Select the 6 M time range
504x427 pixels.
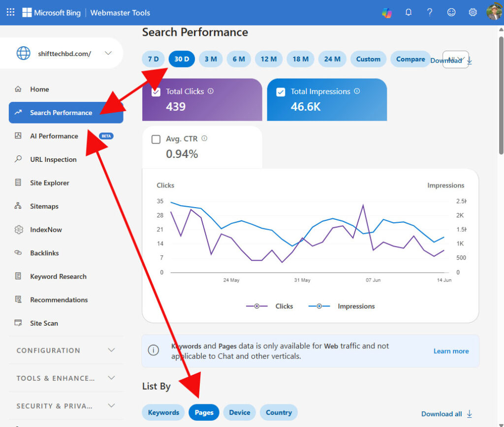[239, 59]
